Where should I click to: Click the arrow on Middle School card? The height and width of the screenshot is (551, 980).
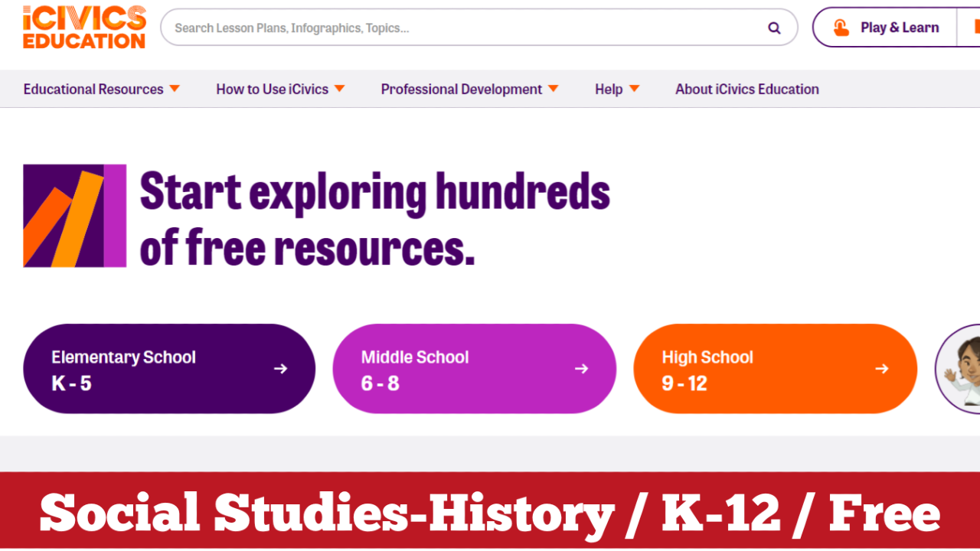pos(581,369)
